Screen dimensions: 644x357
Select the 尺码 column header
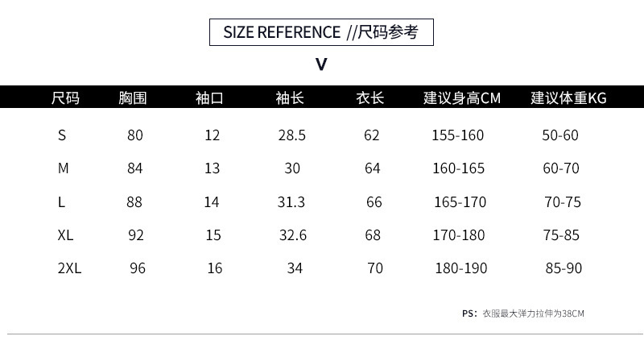click(65, 98)
